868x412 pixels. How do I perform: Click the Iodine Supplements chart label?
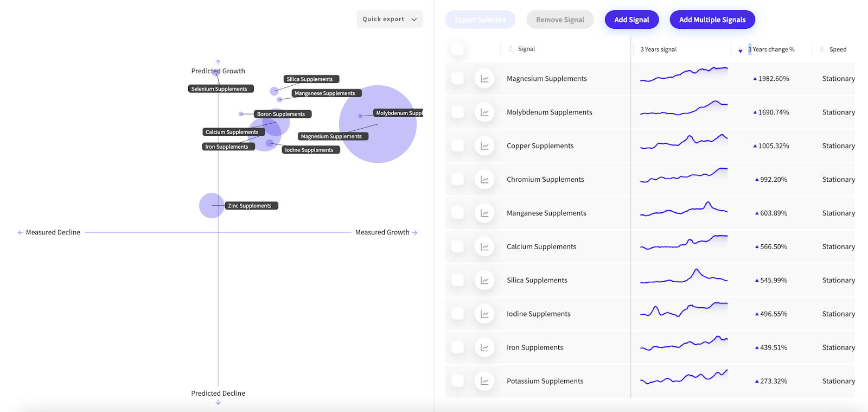point(311,150)
